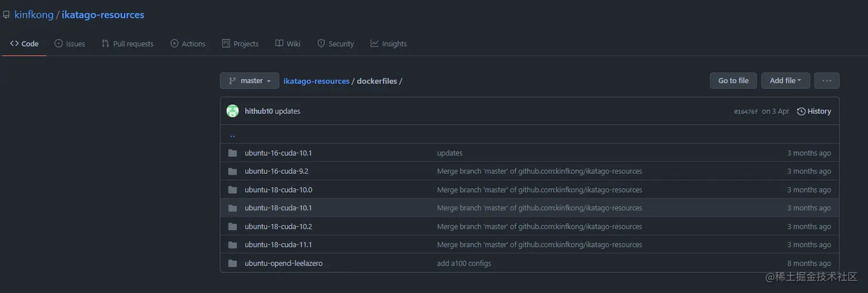Open the Pull requests tab
Image resolution: width=868 pixels, height=293 pixels.
pyautogui.click(x=127, y=44)
